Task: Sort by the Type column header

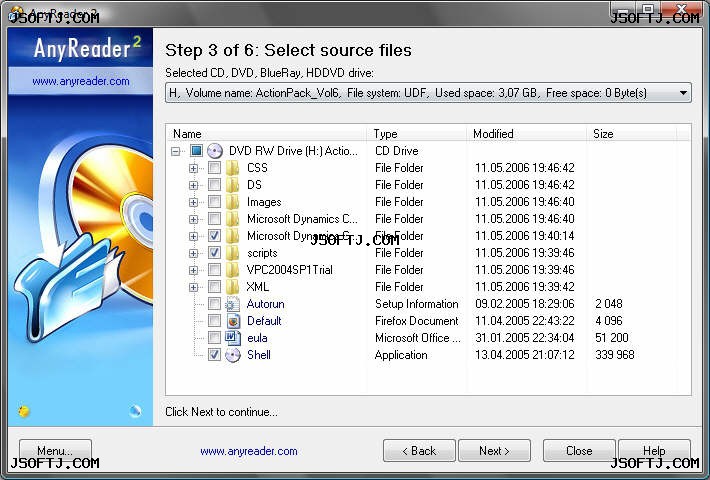Action: [x=417, y=134]
